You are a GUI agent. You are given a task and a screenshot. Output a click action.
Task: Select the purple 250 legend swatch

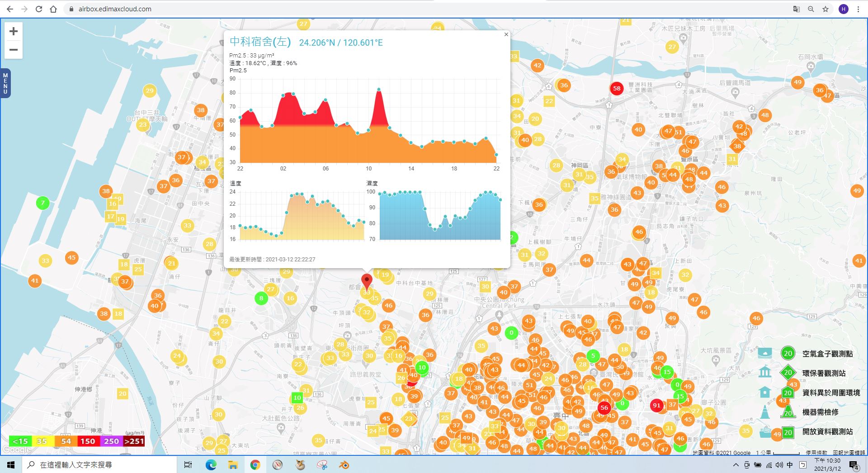pos(111,441)
